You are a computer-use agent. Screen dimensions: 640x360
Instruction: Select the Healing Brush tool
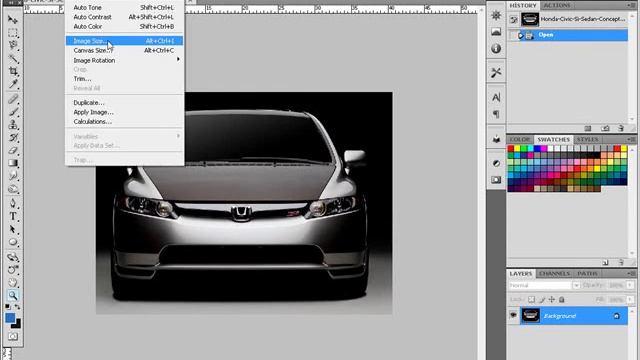[x=13, y=99]
